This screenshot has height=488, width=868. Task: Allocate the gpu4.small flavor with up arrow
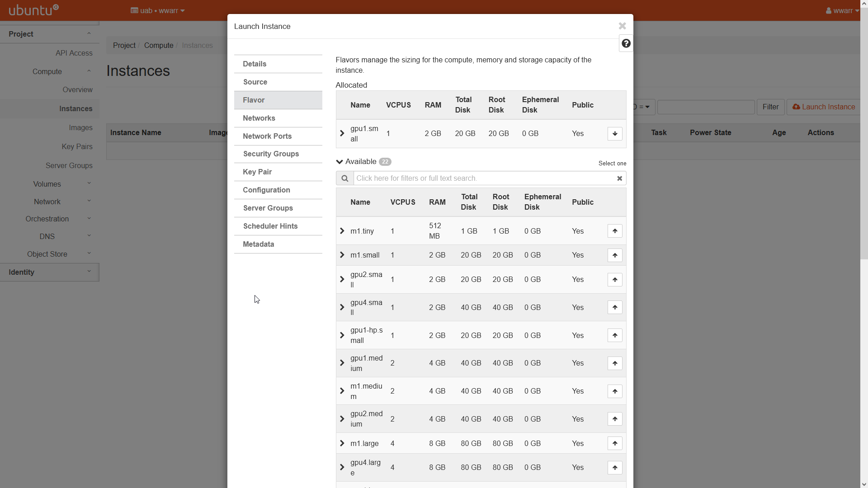coord(615,307)
